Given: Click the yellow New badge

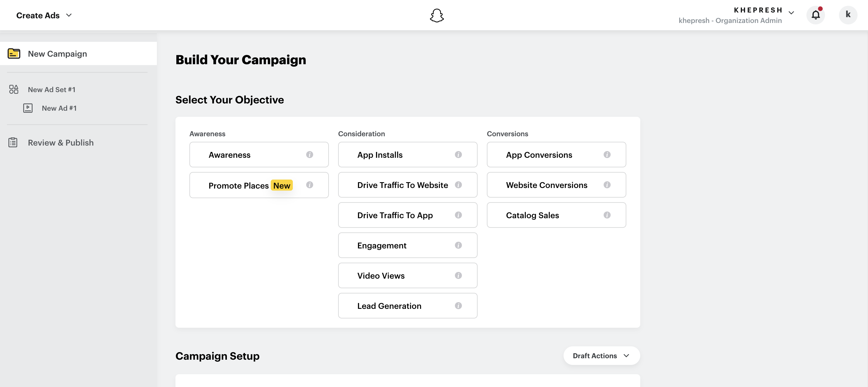Looking at the screenshot, I should 281,185.
